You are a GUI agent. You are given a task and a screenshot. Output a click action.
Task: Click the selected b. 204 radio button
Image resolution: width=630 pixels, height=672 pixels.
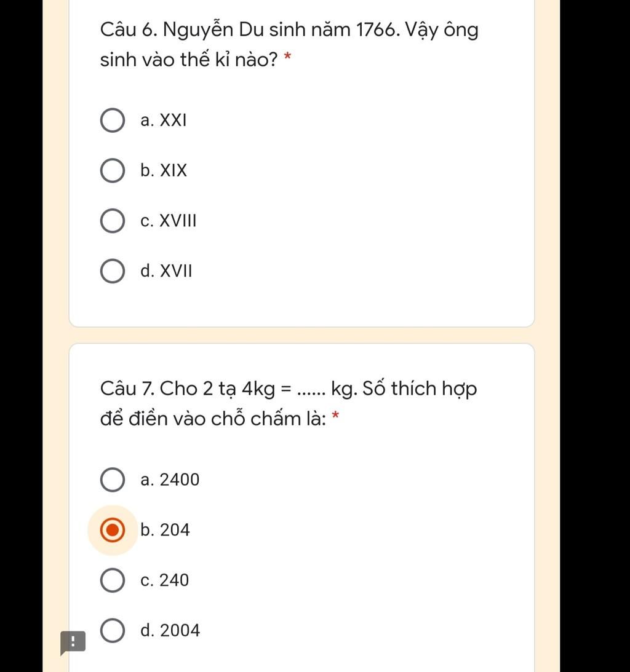coord(113,530)
